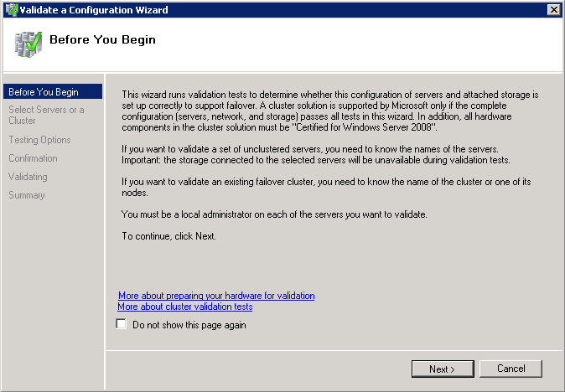
Task: Follow the More about cluster validation tests link
Action: pyautogui.click(x=185, y=307)
